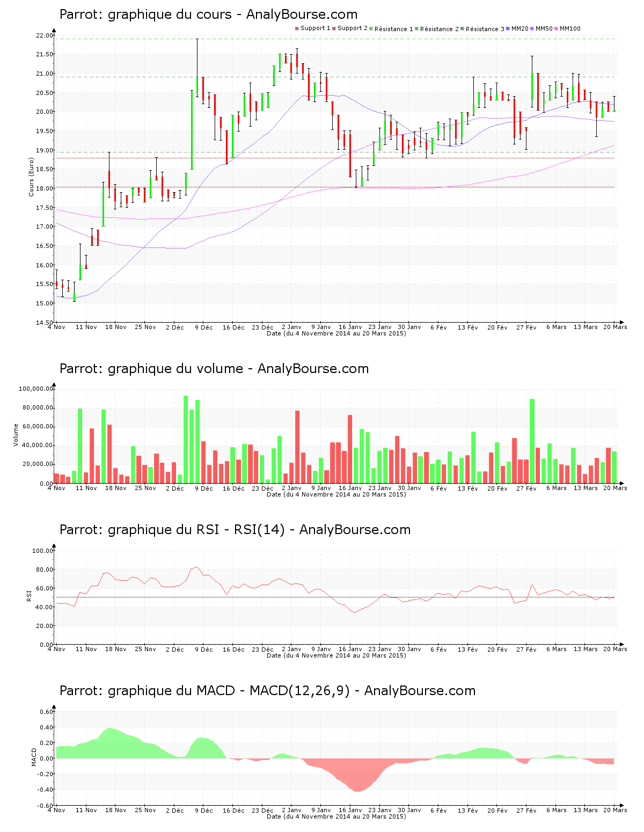
Task: Click '16 Janv' date on RSI chart
Action: (x=350, y=649)
